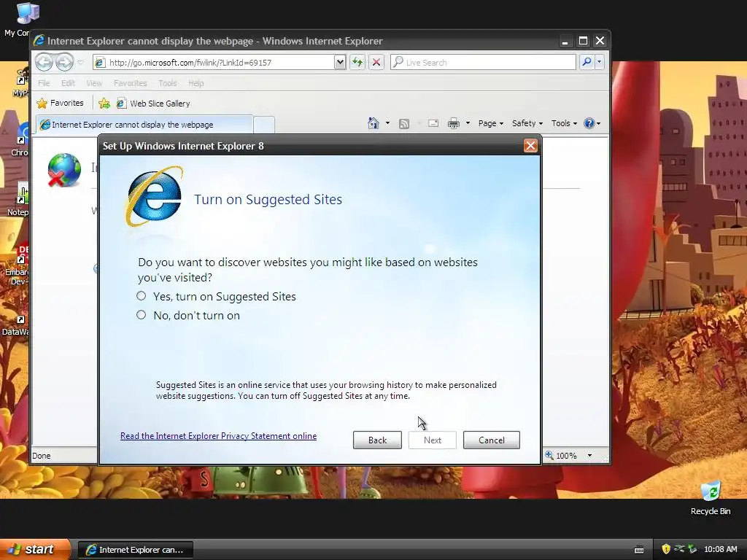This screenshot has height=560, width=747.
Task: Minimize the Internet Explorer window
Action: point(565,41)
